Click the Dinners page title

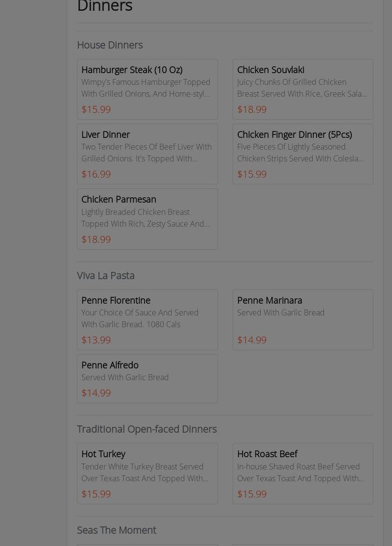click(104, 6)
